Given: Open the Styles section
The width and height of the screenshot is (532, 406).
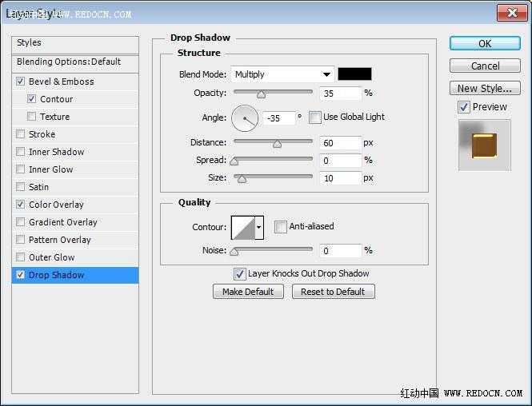Looking at the screenshot, I should pos(75,44).
